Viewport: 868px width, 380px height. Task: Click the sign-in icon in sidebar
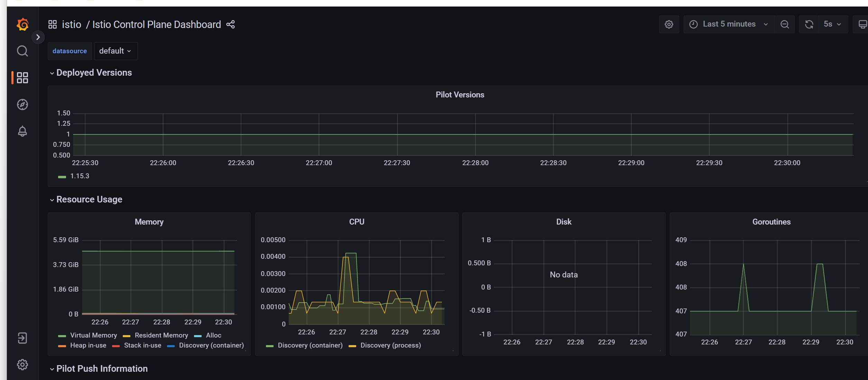[22, 338]
